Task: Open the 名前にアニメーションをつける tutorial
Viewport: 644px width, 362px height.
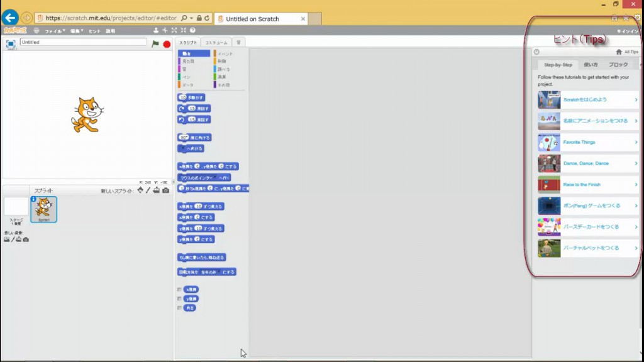Action: 588,121
